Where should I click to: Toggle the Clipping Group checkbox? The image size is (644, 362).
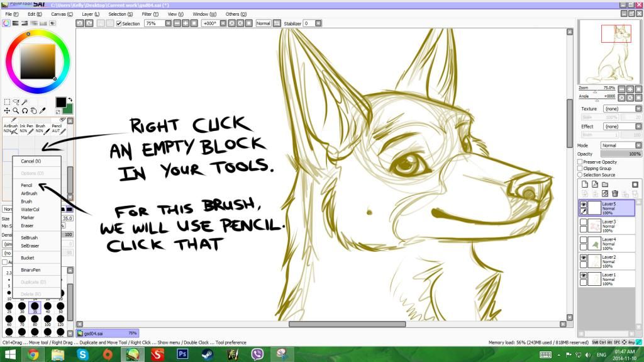[580, 168]
